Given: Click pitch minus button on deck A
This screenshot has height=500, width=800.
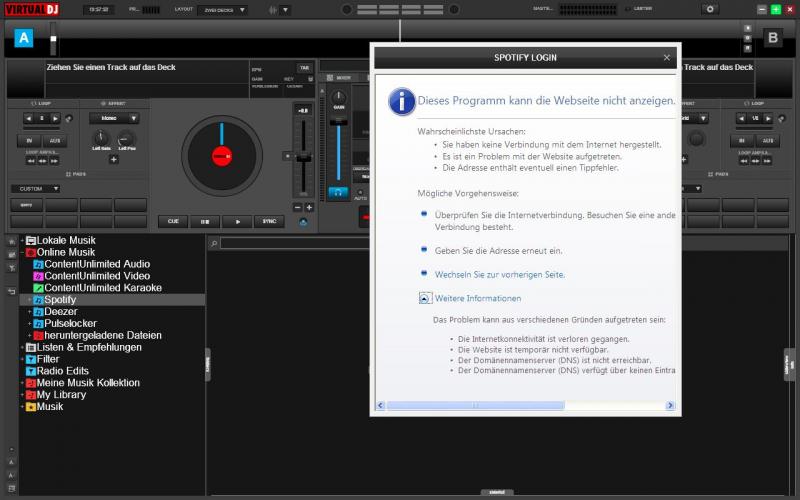Looking at the screenshot, I should [x=298, y=208].
